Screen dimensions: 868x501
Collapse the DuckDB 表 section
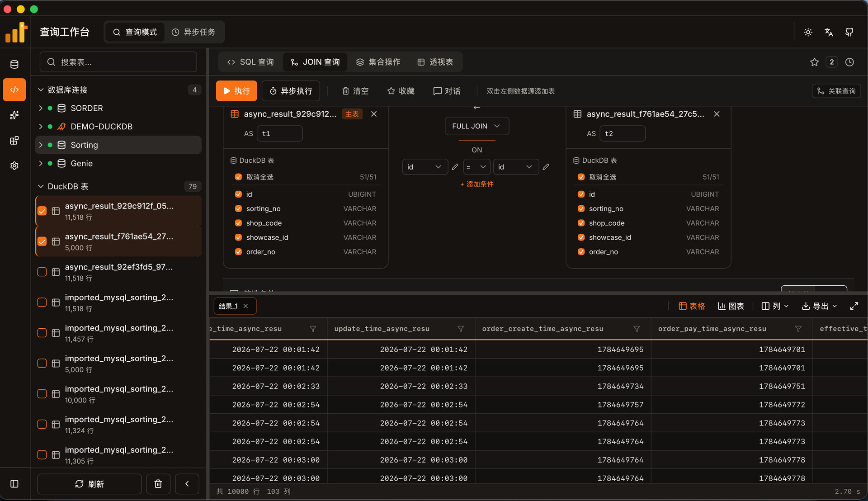(41, 186)
